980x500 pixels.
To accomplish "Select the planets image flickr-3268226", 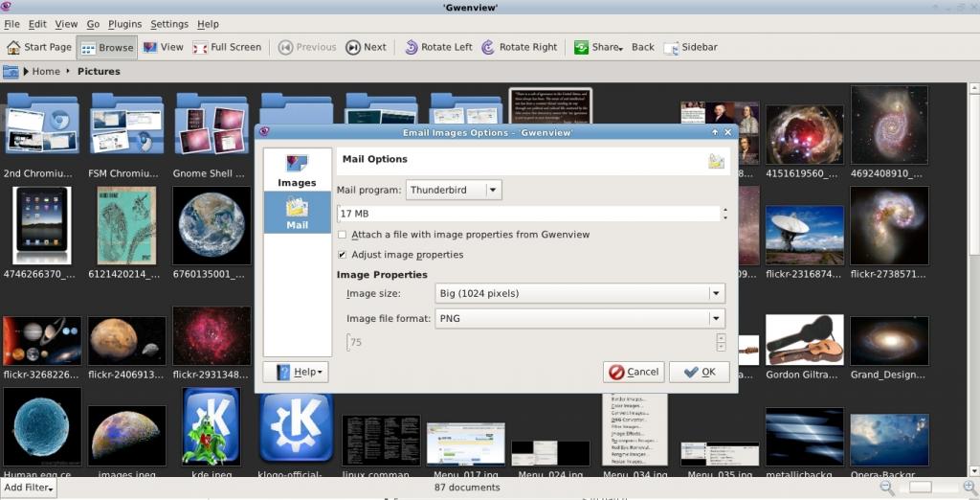I will pos(42,341).
